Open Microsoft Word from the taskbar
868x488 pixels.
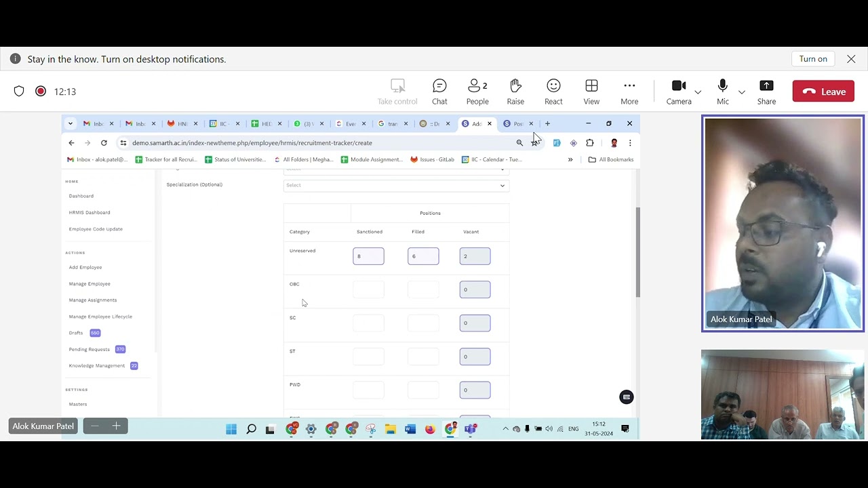coord(410,429)
